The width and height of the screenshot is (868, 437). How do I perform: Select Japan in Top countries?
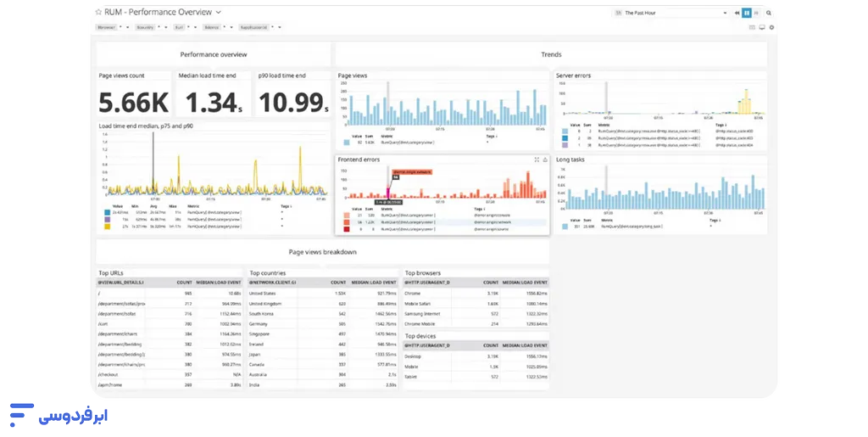point(323,355)
